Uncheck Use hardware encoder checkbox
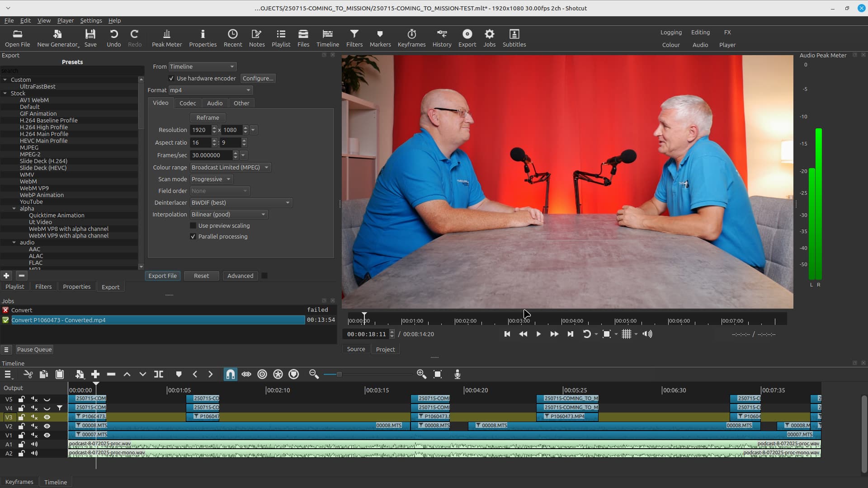Viewport: 868px width, 488px height. pyautogui.click(x=171, y=78)
